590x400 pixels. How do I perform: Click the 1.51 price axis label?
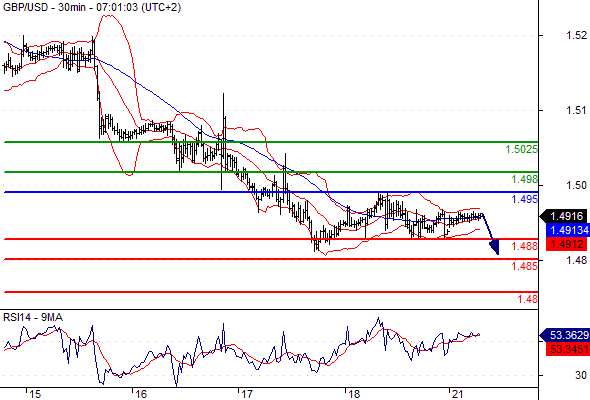point(576,110)
